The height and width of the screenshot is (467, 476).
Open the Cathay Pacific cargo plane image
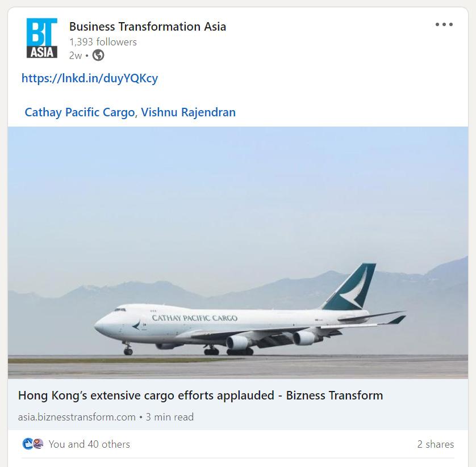click(x=237, y=253)
